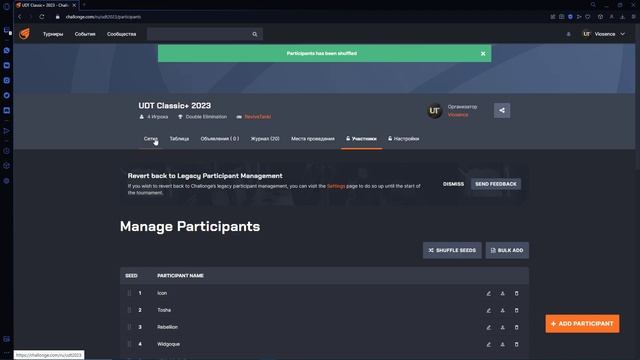The image size is (640, 360).
Task: Click the red game name link
Action: pos(258,117)
